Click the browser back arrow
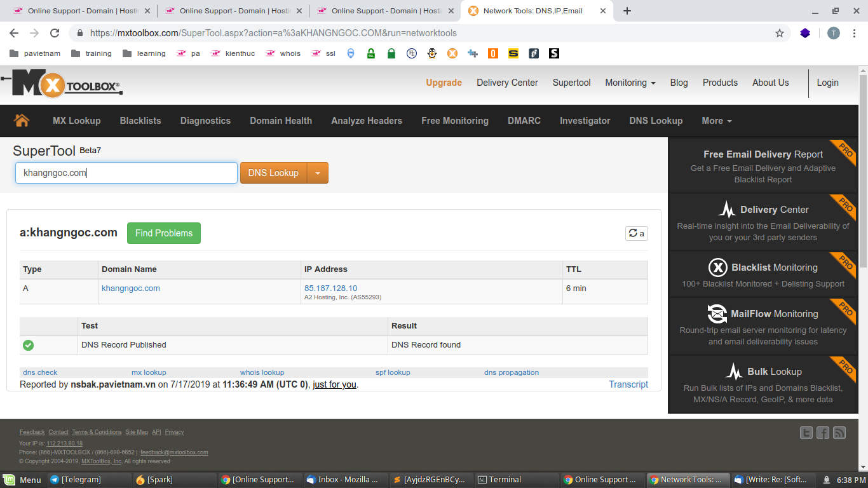868x488 pixels. (x=14, y=33)
